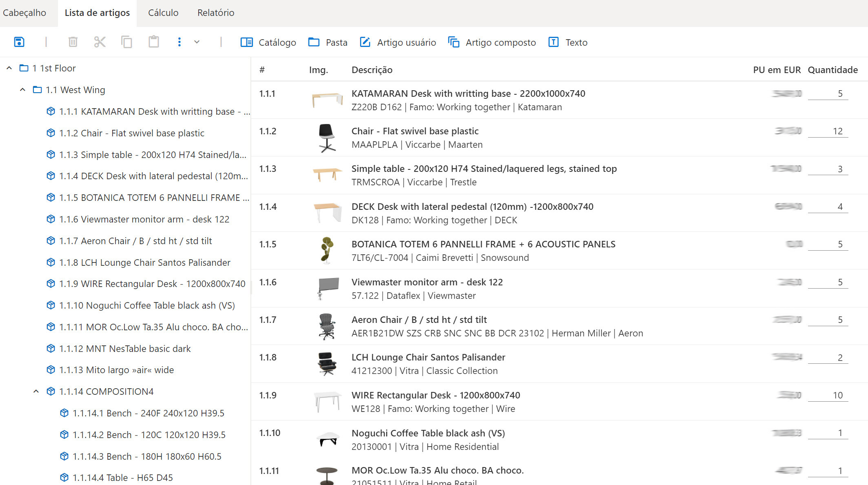
Task: Select 1.1.13 Mito largo tree item
Action: (x=117, y=370)
